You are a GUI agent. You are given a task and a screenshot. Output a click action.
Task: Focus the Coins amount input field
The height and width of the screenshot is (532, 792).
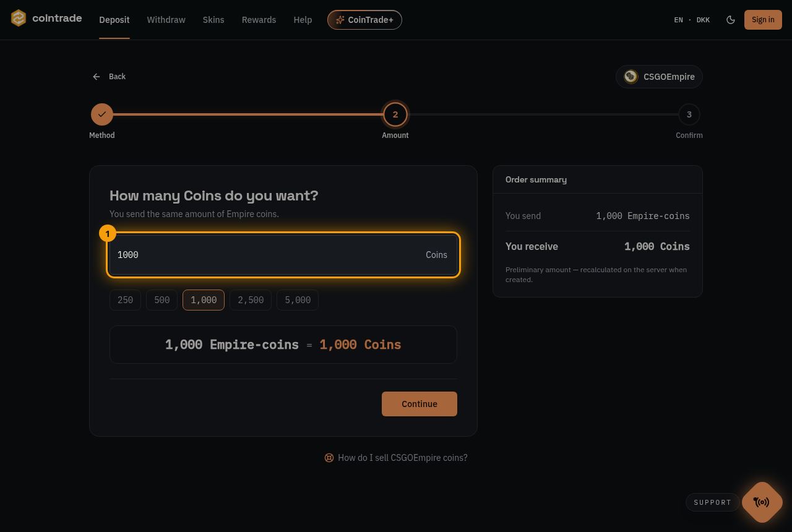pyautogui.click(x=283, y=255)
